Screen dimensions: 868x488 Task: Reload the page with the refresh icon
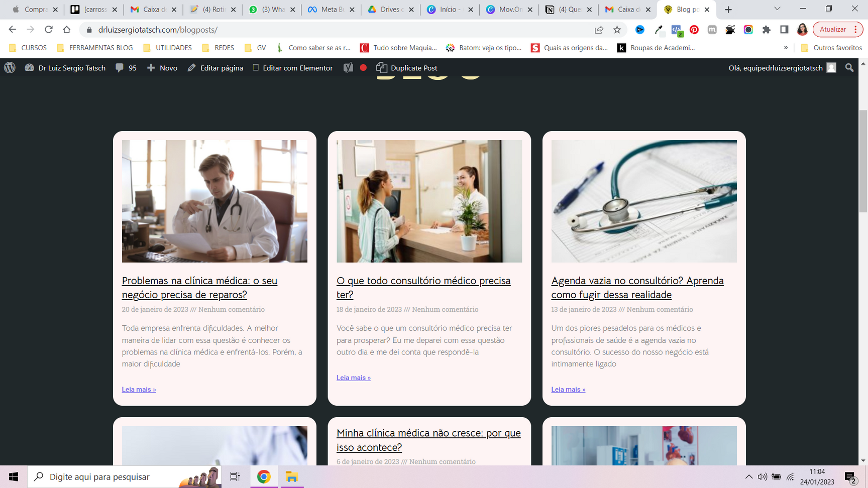click(49, 30)
